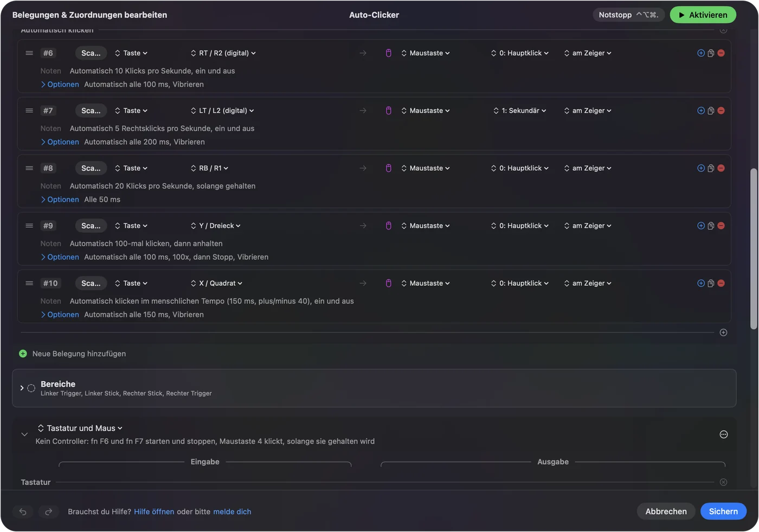Open Taste dropdown in row #8
Screen dimensions: 759x532
click(x=131, y=168)
